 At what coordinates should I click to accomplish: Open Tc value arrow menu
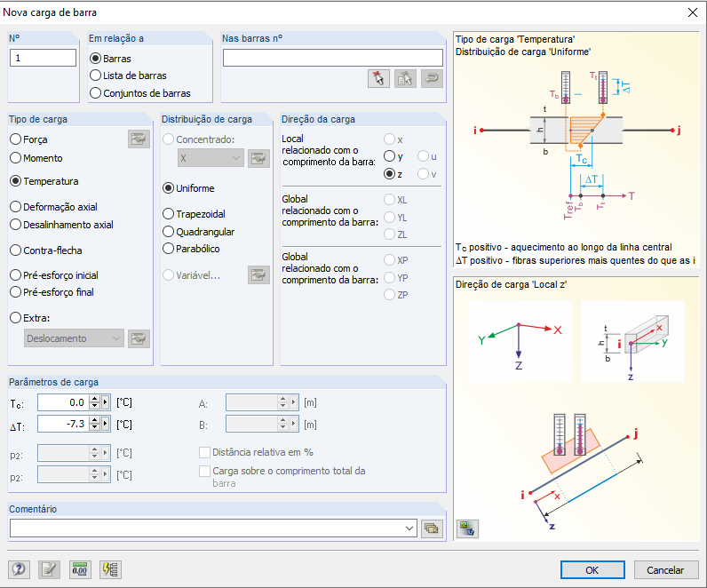click(x=106, y=402)
